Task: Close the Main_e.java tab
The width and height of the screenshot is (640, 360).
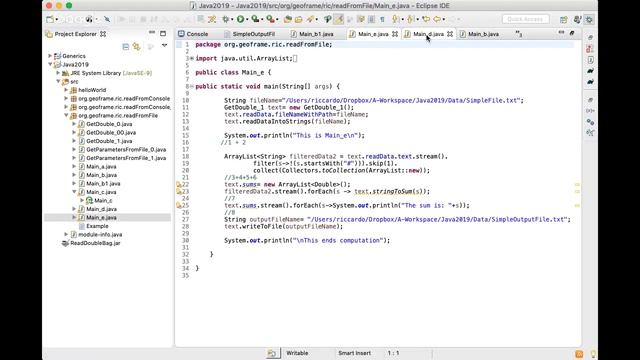Action: point(395,34)
